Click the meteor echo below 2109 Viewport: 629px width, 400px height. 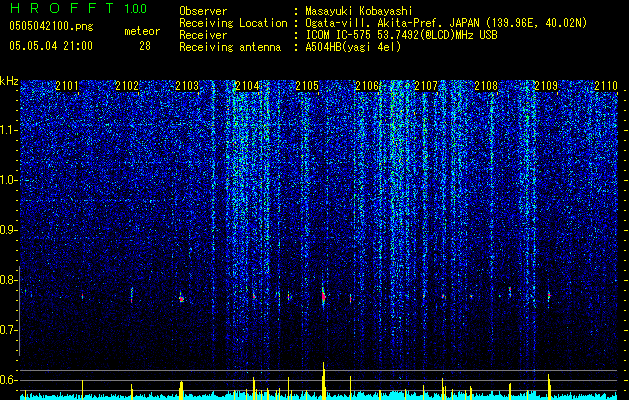pos(549,296)
